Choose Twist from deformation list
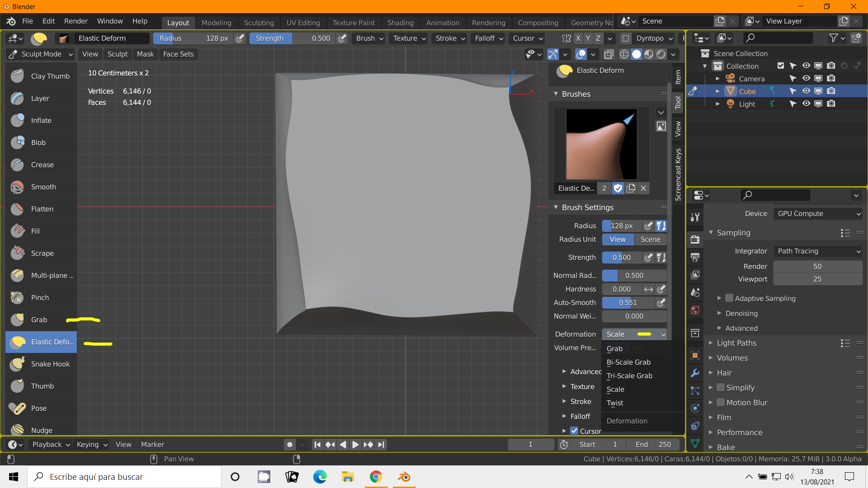This screenshot has width=868, height=488. coord(615,403)
